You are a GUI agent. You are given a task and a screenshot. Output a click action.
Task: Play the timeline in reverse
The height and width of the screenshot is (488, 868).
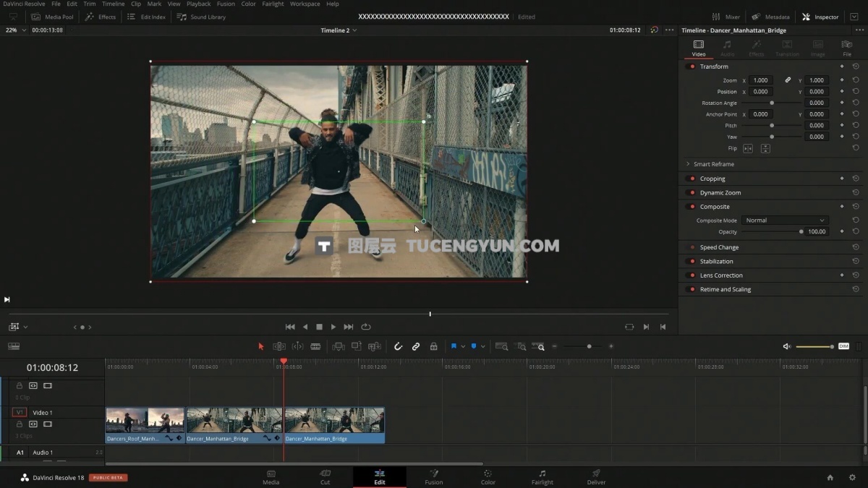click(305, 327)
